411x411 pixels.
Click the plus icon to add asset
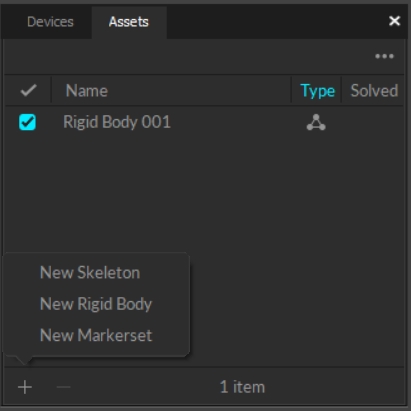pyautogui.click(x=25, y=387)
